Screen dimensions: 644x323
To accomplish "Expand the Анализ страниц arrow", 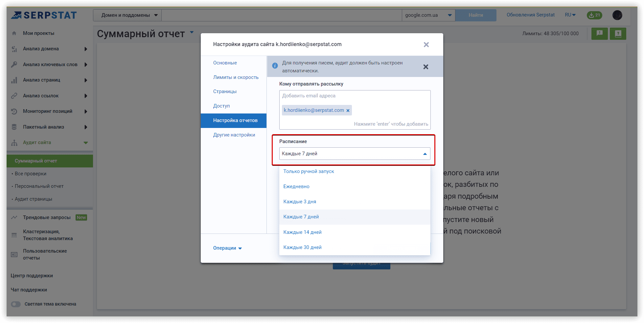I will pos(86,80).
